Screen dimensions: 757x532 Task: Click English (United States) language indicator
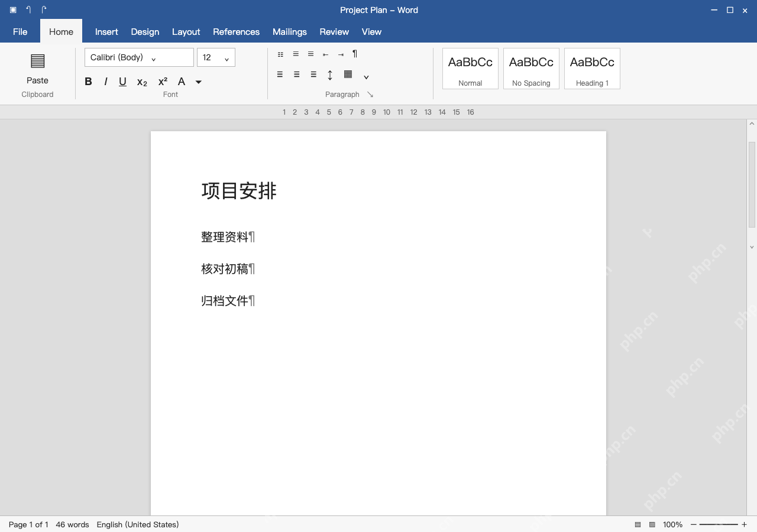(138, 524)
